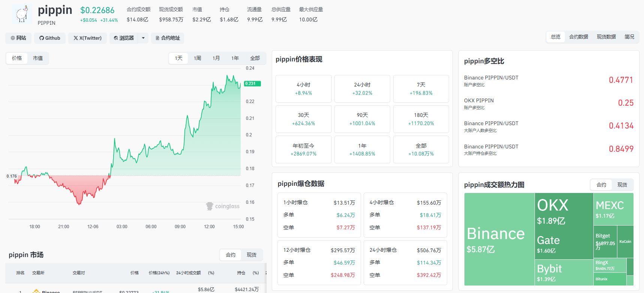The height and width of the screenshot is (293, 644).
Task: Open the 网站 website link button
Action: tap(18, 38)
